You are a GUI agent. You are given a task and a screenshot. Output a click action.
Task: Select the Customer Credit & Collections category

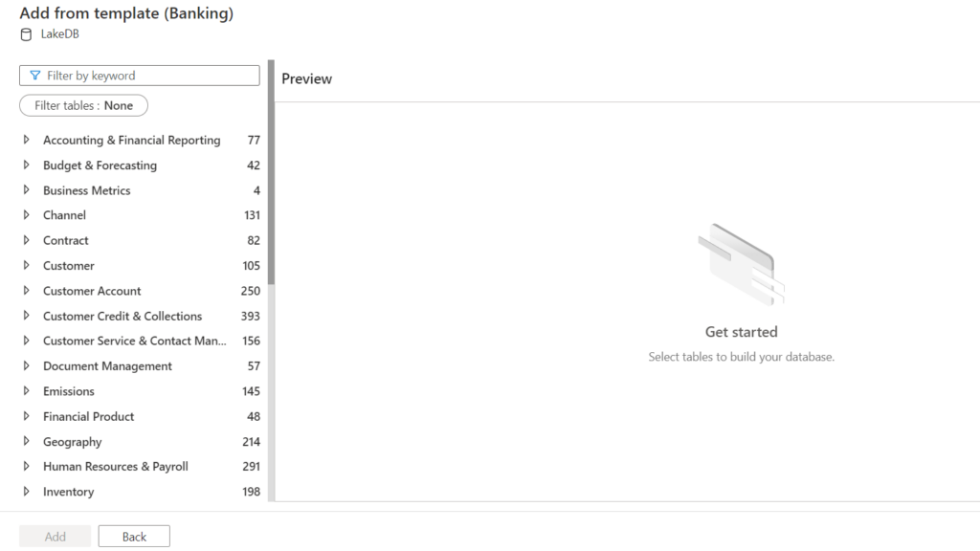pyautogui.click(x=122, y=316)
